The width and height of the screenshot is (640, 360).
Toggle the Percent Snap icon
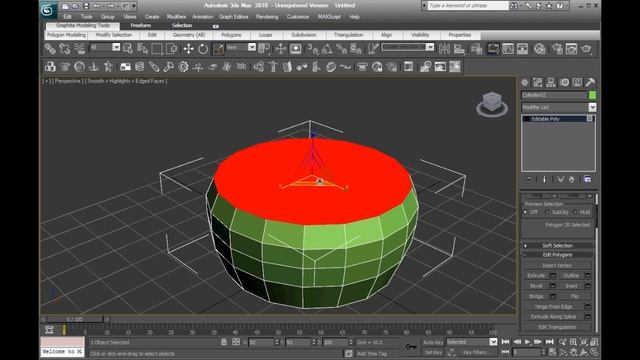(341, 49)
